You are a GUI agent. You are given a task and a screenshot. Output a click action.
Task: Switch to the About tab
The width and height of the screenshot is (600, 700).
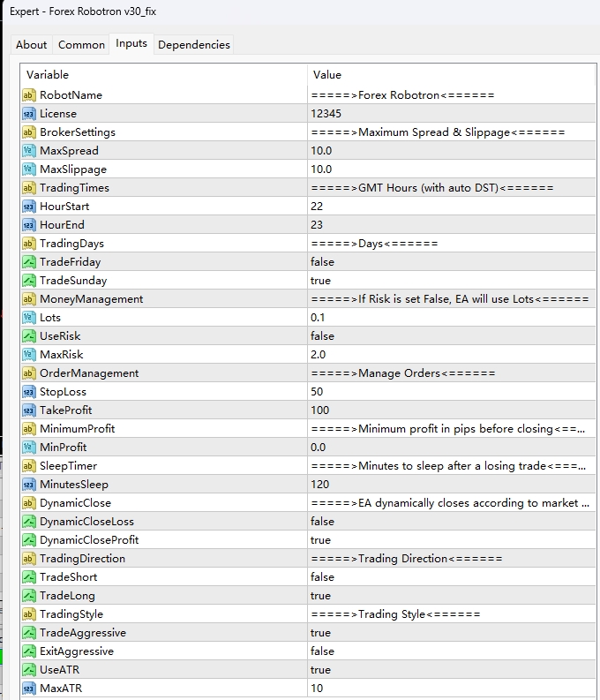[x=31, y=45]
